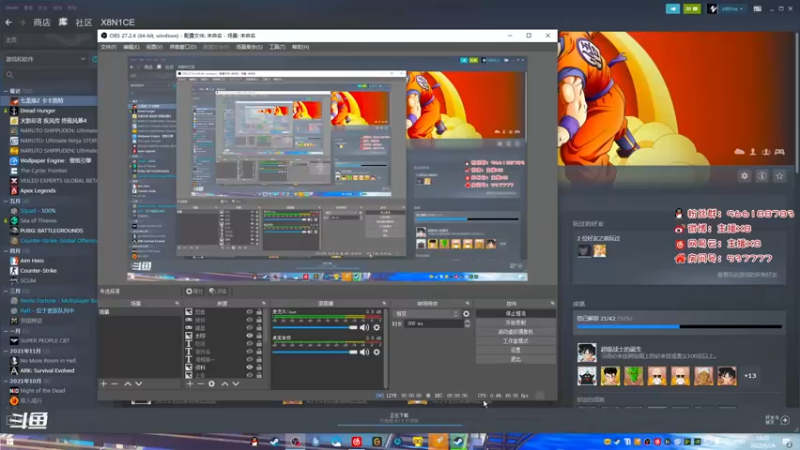Image resolution: width=800 pixels, height=450 pixels.
Task: Add a new scene in OBS
Action: coord(104,384)
